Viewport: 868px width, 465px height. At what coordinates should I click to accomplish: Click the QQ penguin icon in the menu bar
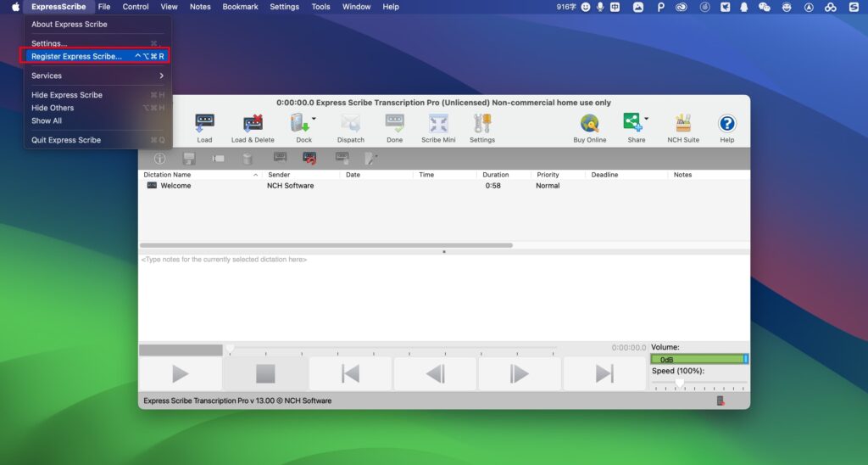744,7
